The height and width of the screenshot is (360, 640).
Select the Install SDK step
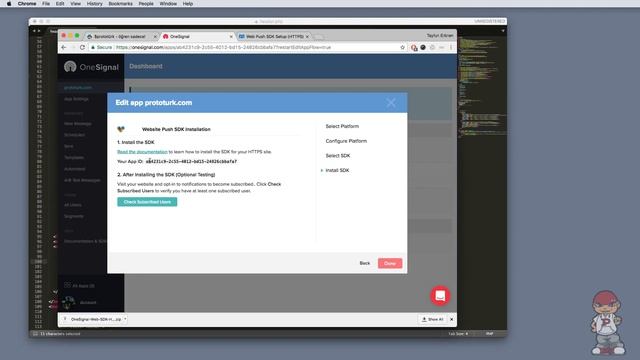(337, 170)
